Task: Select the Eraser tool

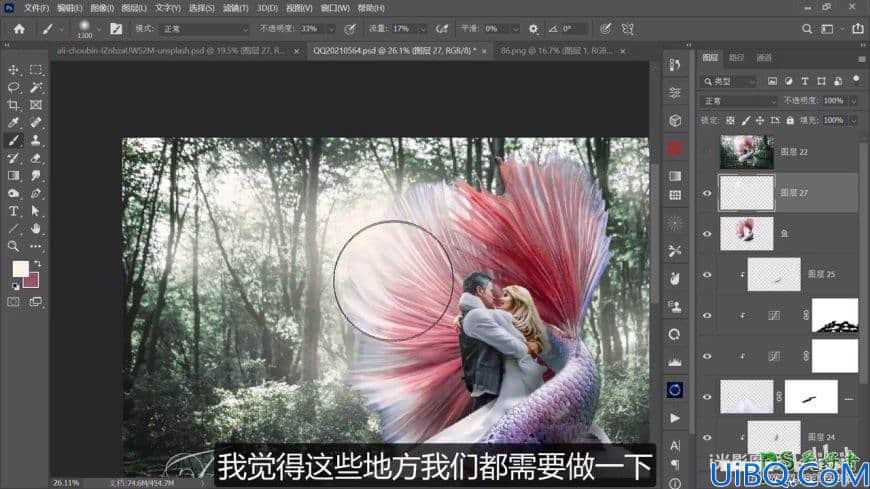Action: pos(36,158)
